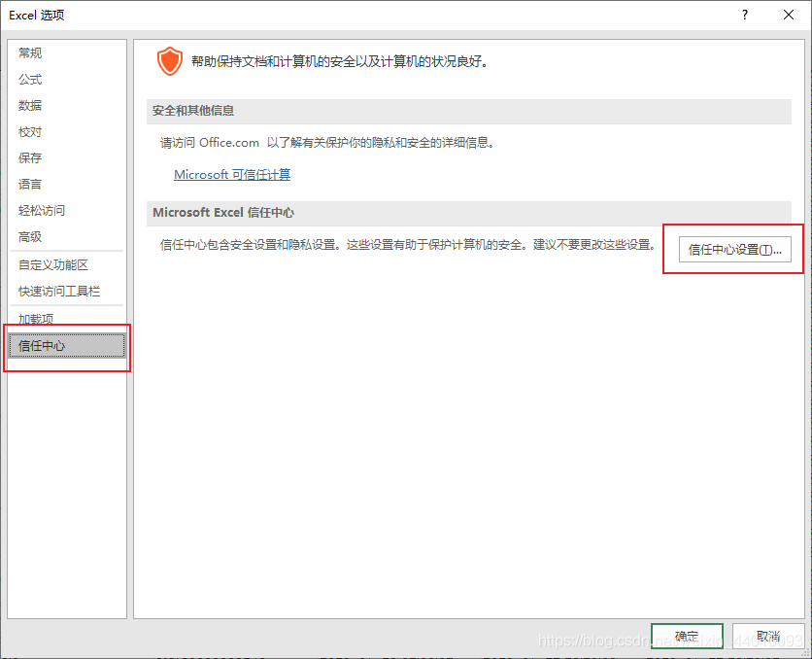The image size is (812, 659).
Task: Open the 常规 options category
Action: click(66, 52)
